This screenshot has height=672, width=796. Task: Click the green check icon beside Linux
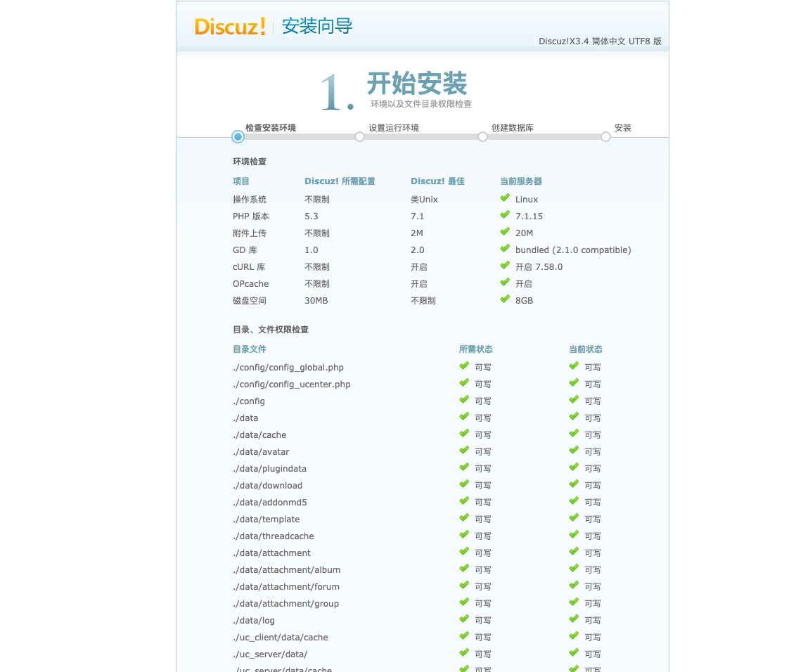pyautogui.click(x=505, y=198)
